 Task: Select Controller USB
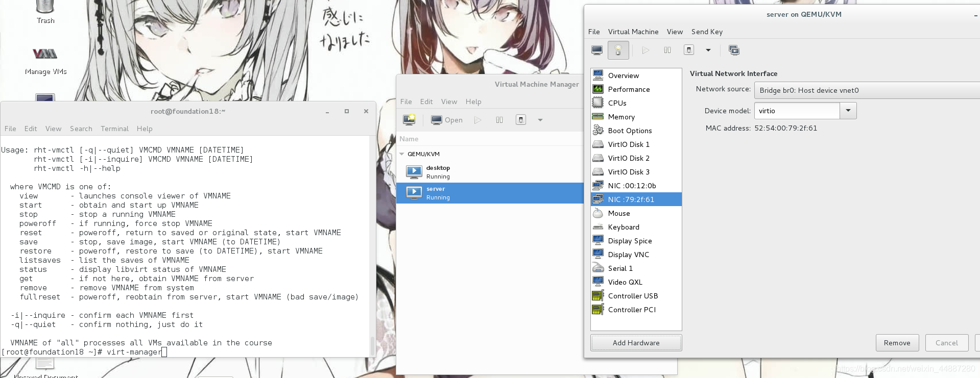point(636,296)
